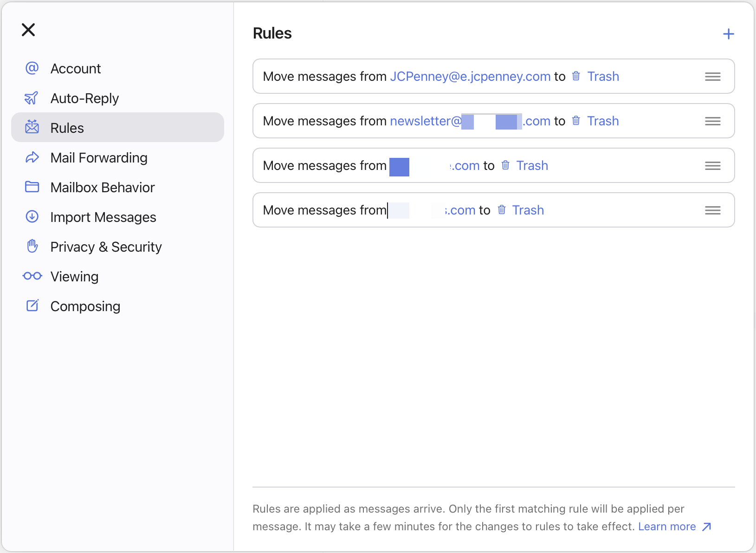This screenshot has height=553, width=756.
Task: Click Trash destination in the fourth rule
Action: (x=527, y=210)
